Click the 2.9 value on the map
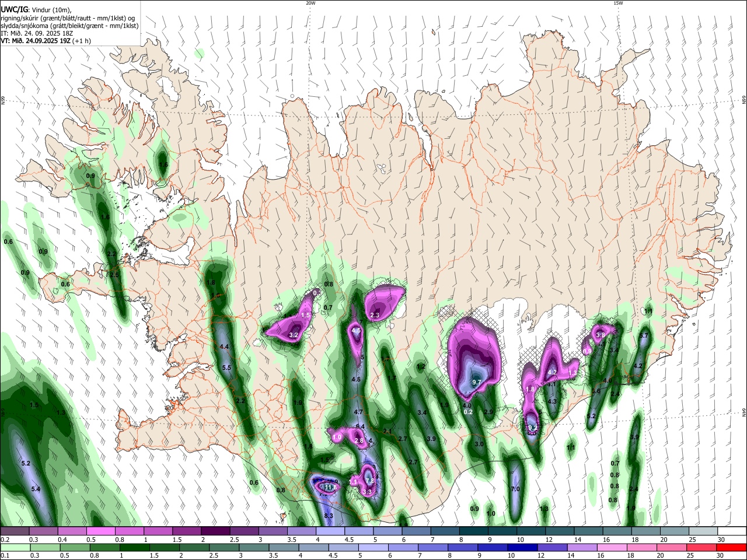Image resolution: width=747 pixels, height=560 pixels. (489, 412)
